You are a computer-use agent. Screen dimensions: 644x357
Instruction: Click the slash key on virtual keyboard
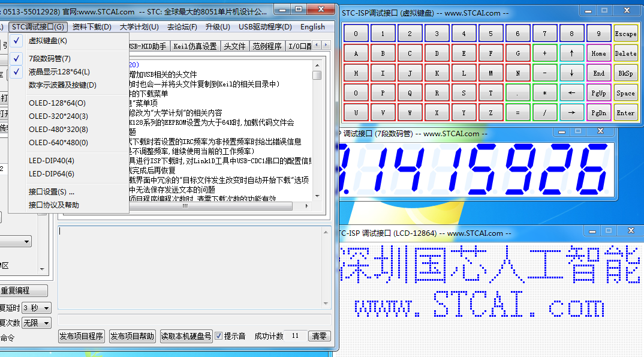(x=544, y=113)
